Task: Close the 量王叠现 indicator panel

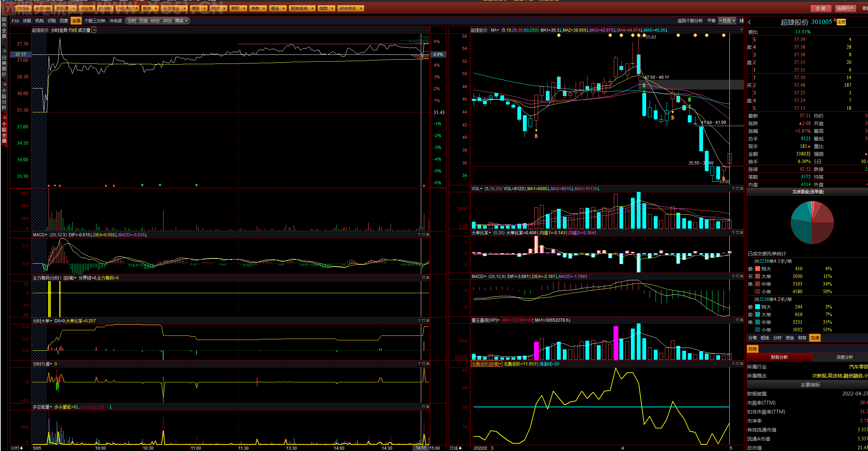Action: coord(742,320)
